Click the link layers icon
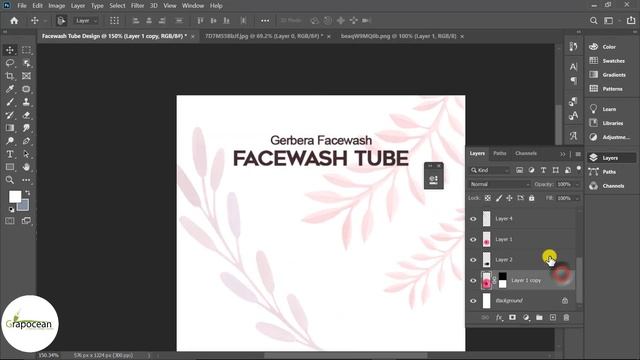This screenshot has height=360, width=640. [485, 318]
